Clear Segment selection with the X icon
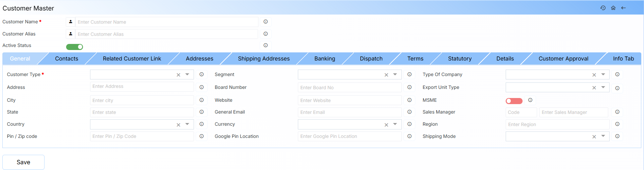644x170 pixels. click(x=386, y=75)
